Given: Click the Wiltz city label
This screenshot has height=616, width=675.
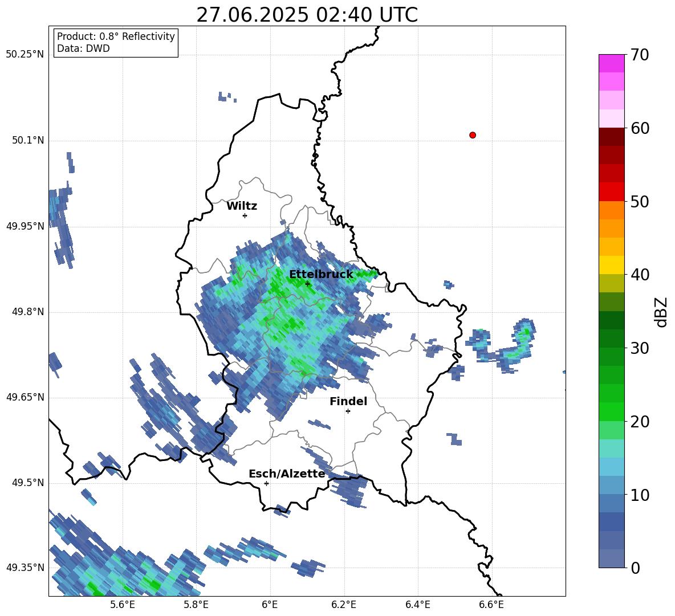Looking at the screenshot, I should 242,206.
